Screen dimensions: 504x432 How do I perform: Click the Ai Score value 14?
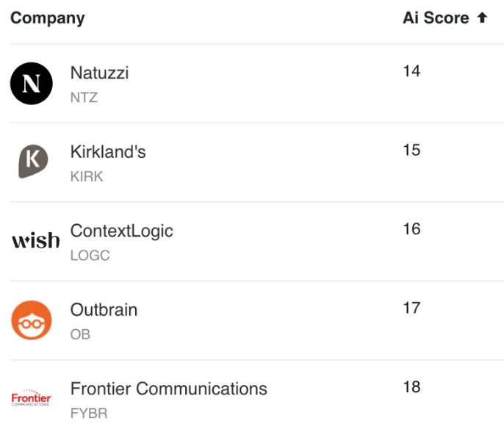coord(411,71)
